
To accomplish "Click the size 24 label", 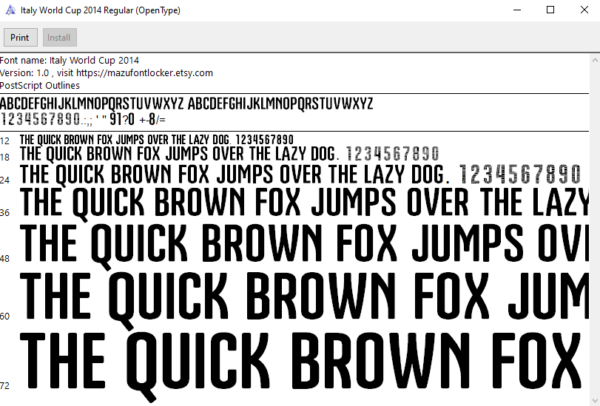I will pos(5,180).
